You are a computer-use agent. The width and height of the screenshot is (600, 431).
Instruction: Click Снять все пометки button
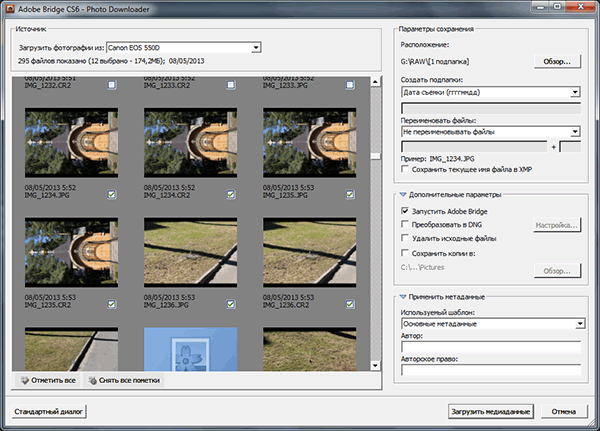(124, 380)
